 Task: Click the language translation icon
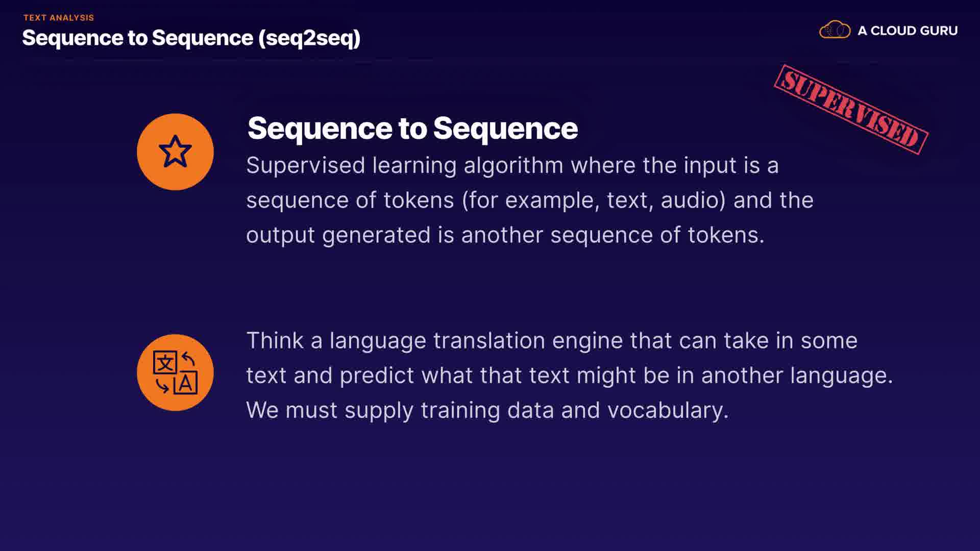click(x=175, y=372)
